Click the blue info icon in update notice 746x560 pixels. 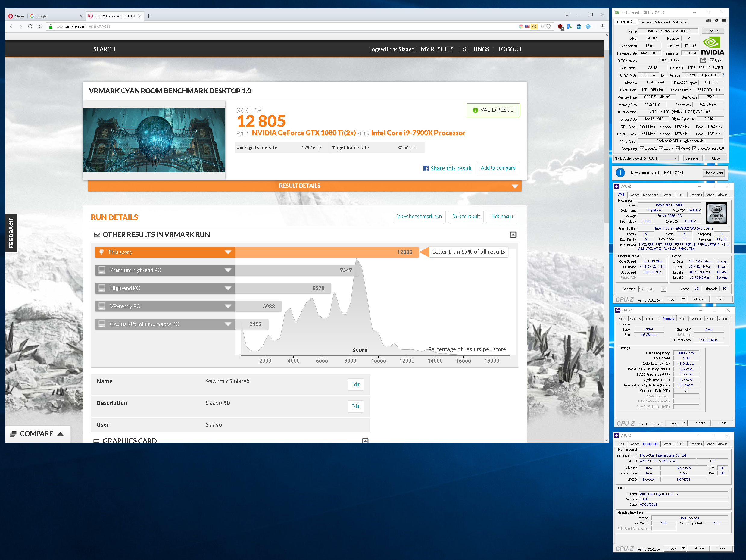point(620,173)
